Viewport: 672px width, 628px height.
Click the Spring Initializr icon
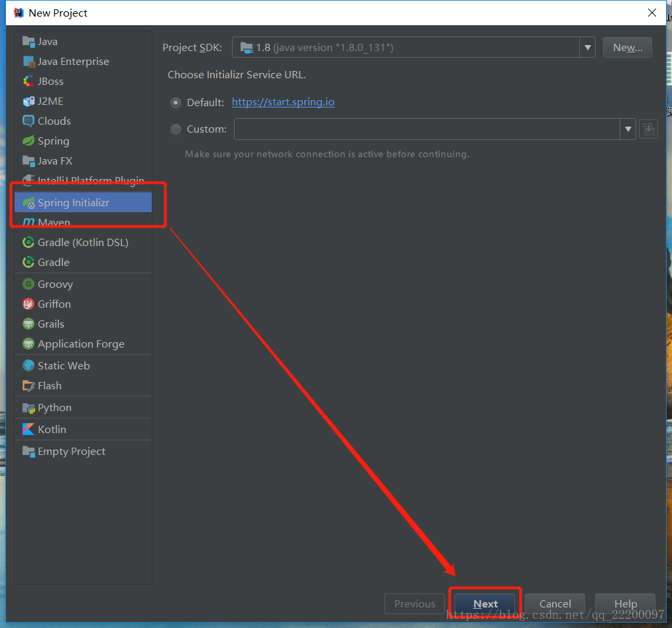(28, 202)
